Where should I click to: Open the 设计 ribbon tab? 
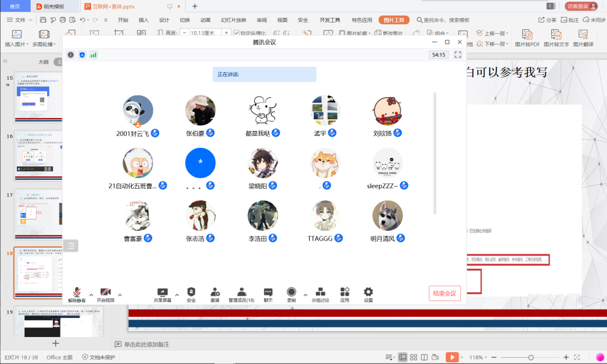pos(164,20)
